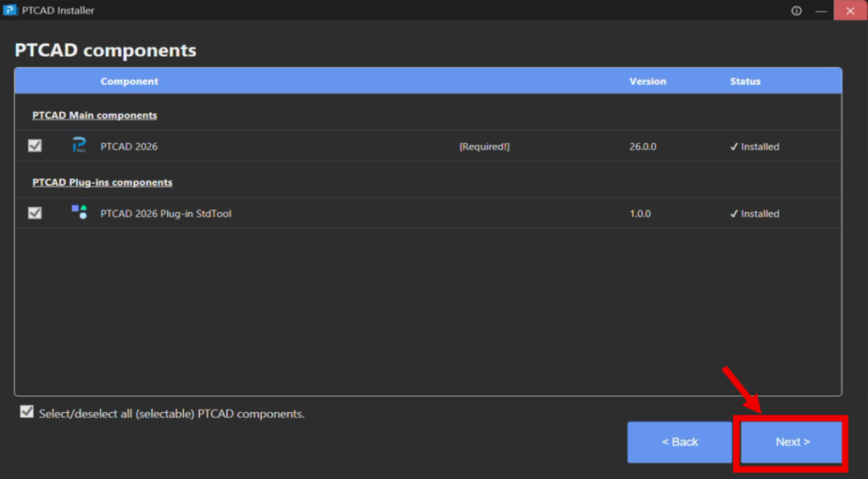Uncheck the PTCAD 2026 component checkbox
Screen dimensions: 868x479
(35, 146)
